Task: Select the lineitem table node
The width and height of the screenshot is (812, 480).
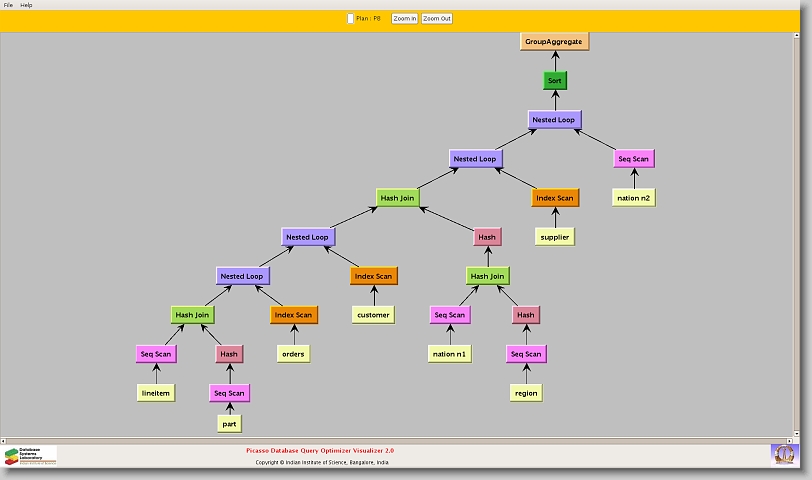Action: (x=156, y=393)
